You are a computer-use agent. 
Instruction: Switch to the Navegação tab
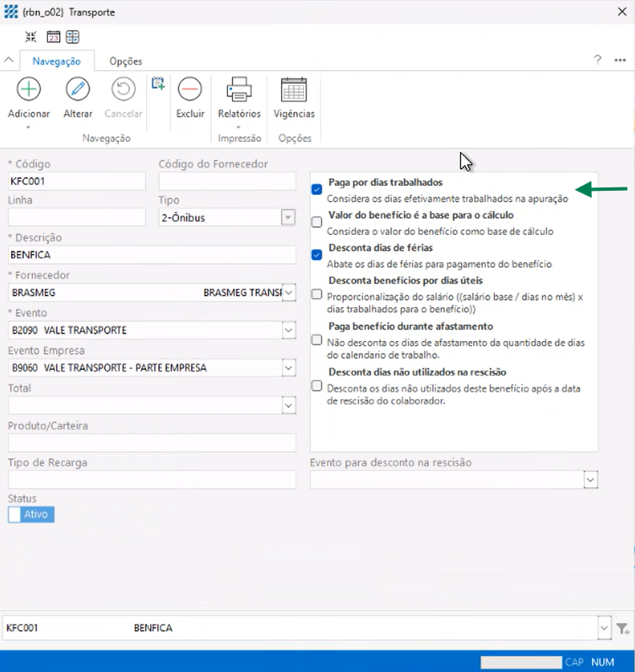coord(57,62)
